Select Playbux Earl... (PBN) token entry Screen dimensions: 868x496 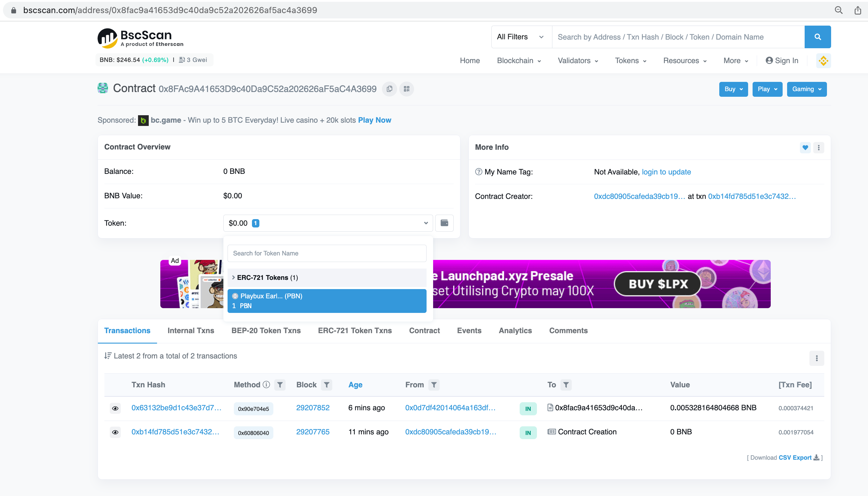[x=327, y=301]
